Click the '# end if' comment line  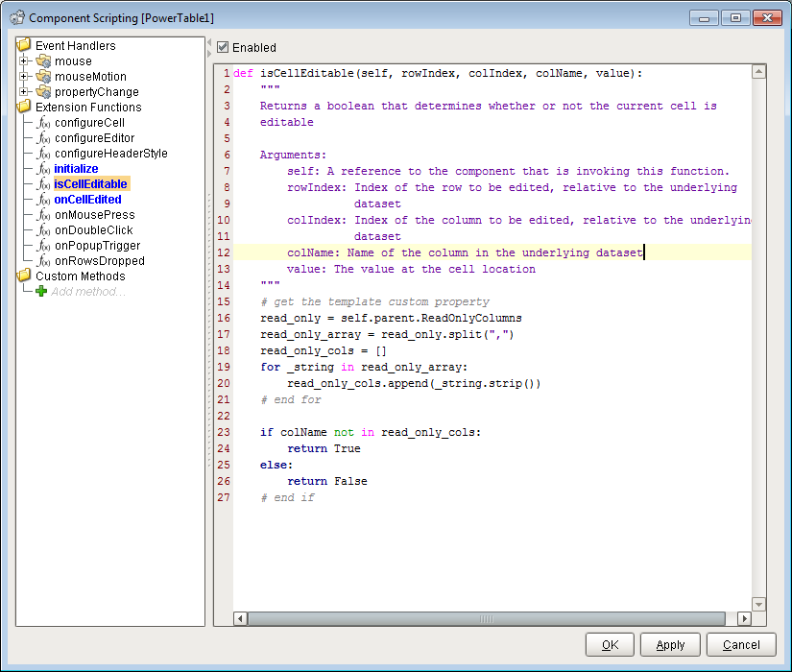pyautogui.click(x=287, y=497)
